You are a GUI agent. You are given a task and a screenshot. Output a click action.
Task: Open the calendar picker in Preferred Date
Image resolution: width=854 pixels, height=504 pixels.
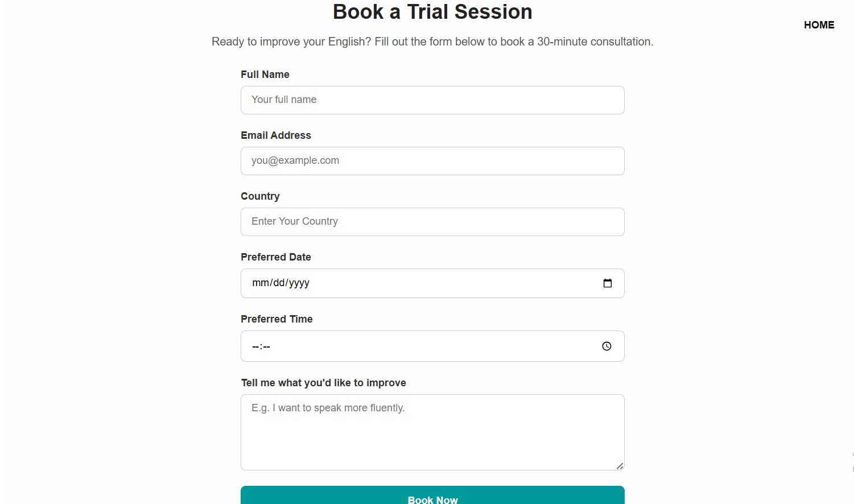607,283
